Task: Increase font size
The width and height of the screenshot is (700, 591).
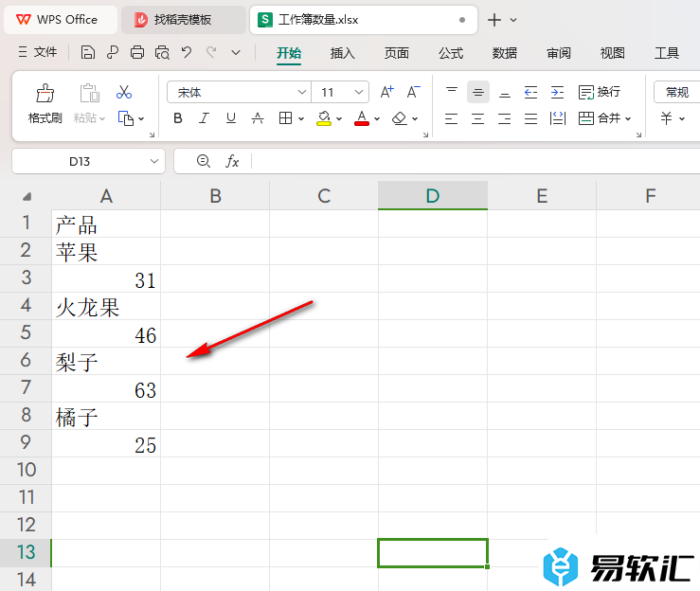Action: pyautogui.click(x=386, y=92)
